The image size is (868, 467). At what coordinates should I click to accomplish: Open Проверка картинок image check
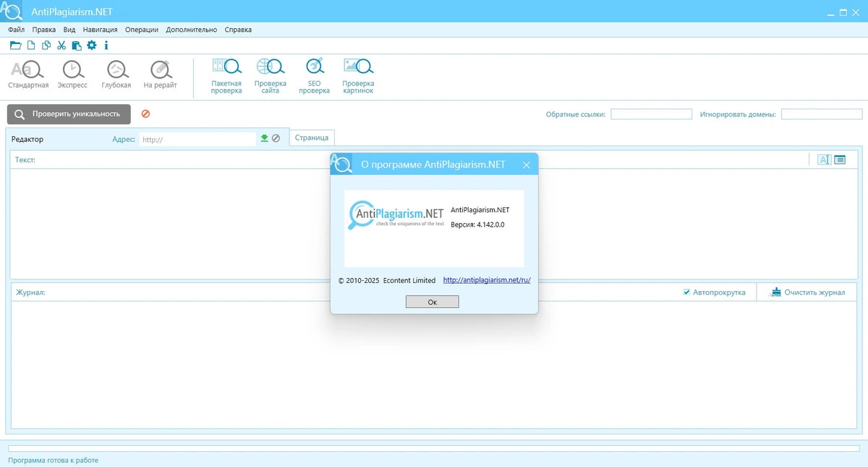pos(358,76)
